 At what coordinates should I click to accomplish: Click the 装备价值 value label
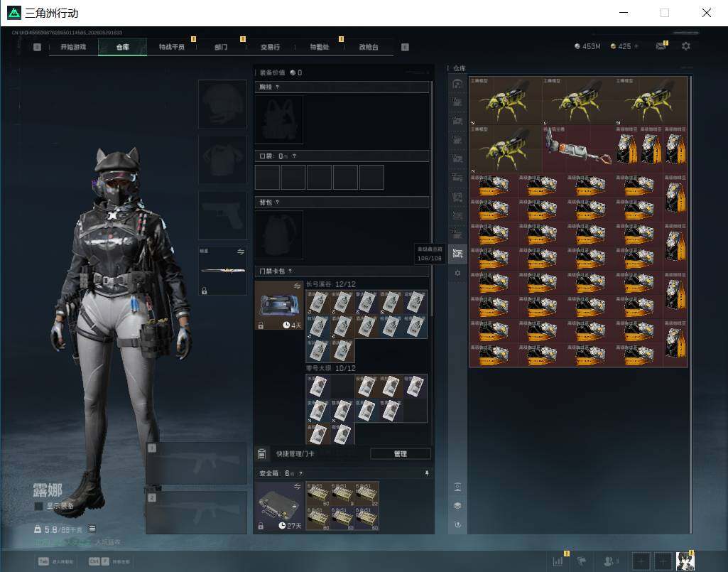pyautogui.click(x=281, y=72)
